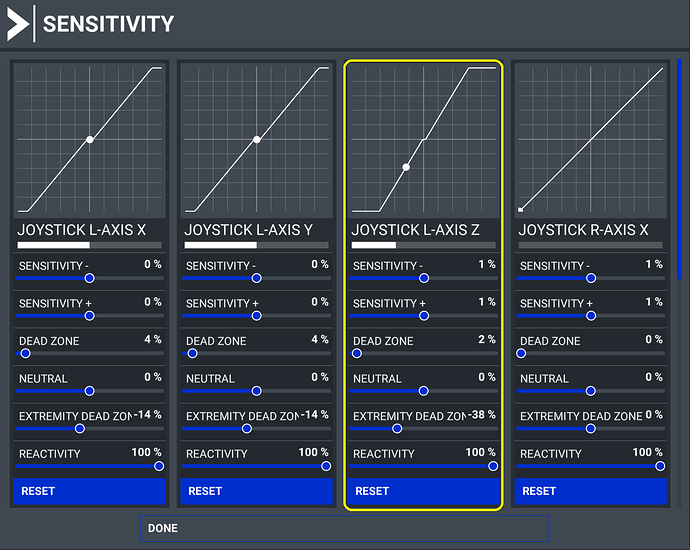Click Sensitivity + slider for L-Axis Y
Screen dimensions: 690x550
(256, 315)
